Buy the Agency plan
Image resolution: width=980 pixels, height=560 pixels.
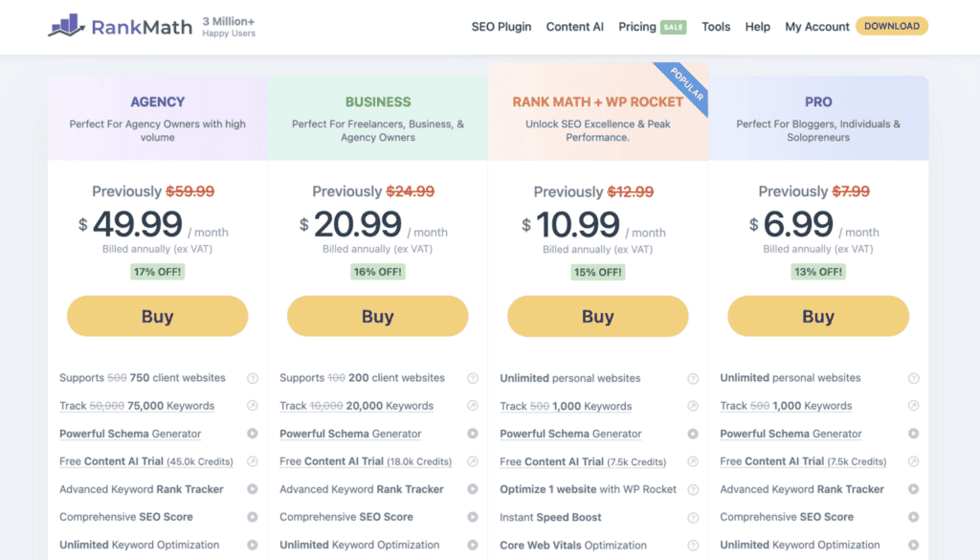(158, 316)
